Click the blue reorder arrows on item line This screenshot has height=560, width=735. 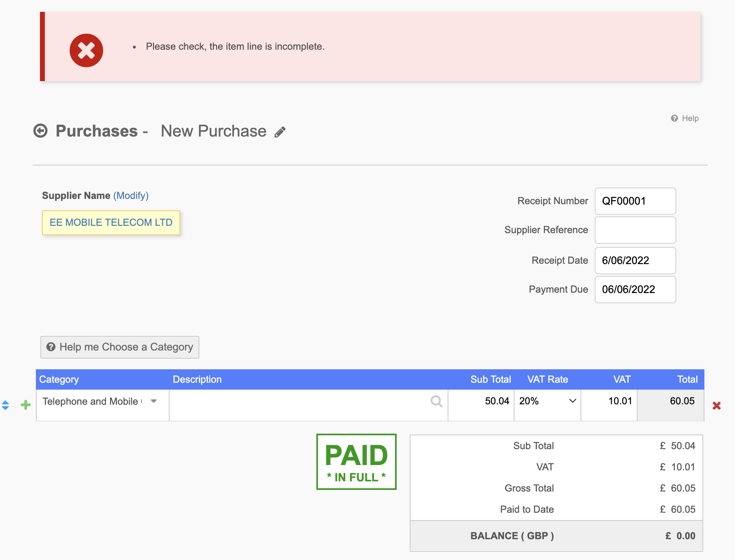coord(5,405)
